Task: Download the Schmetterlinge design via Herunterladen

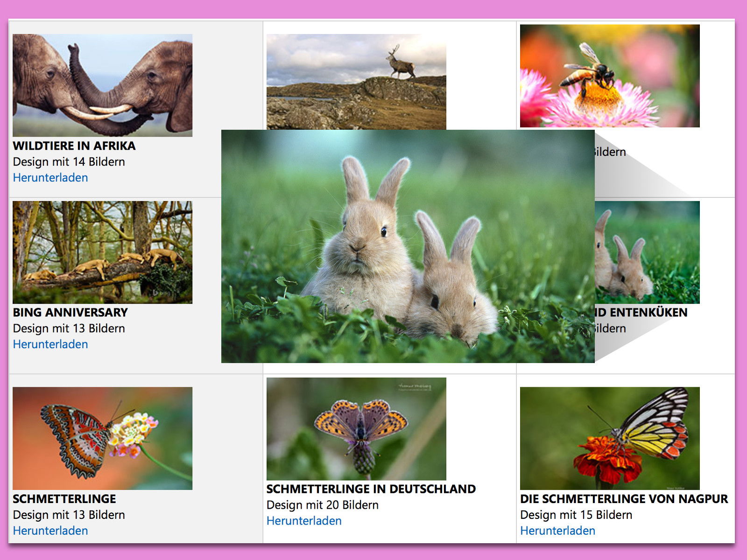Action: coord(50,531)
